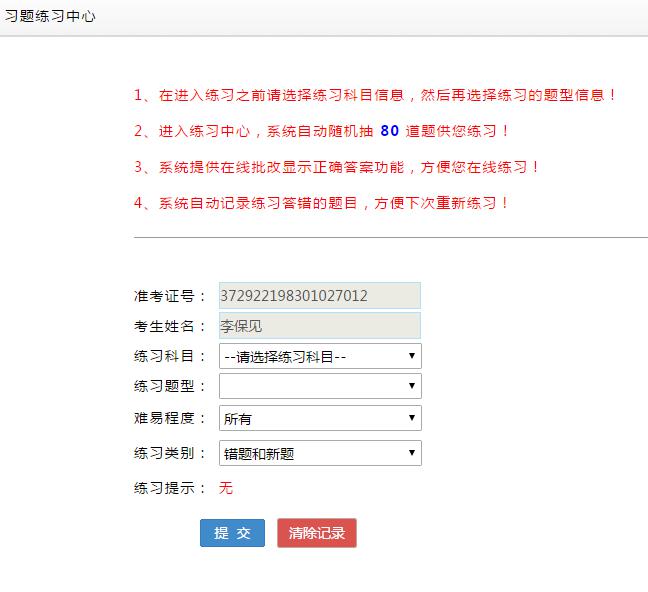
Task: Open the 难易程度 dropdown showing 所有
Action: click(x=320, y=418)
